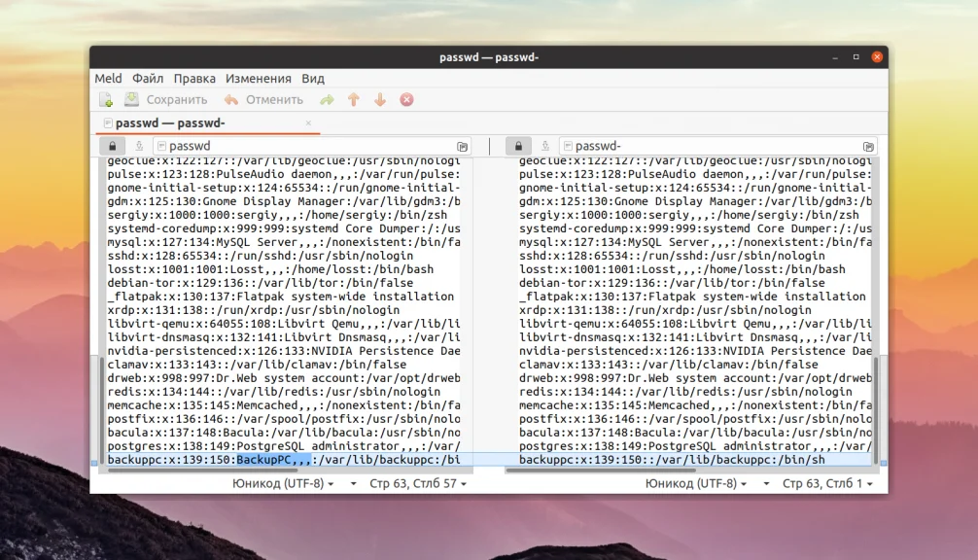This screenshot has height=560, width=978.
Task: Open the Правка menu
Action: click(x=194, y=79)
